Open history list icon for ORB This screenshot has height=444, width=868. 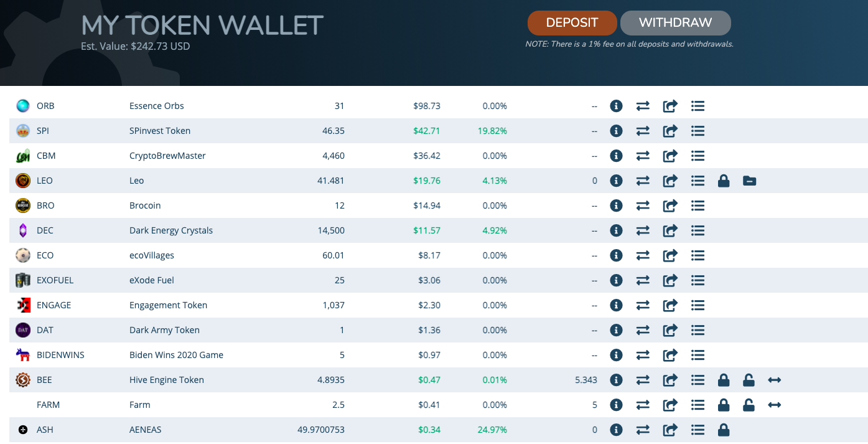(x=698, y=106)
